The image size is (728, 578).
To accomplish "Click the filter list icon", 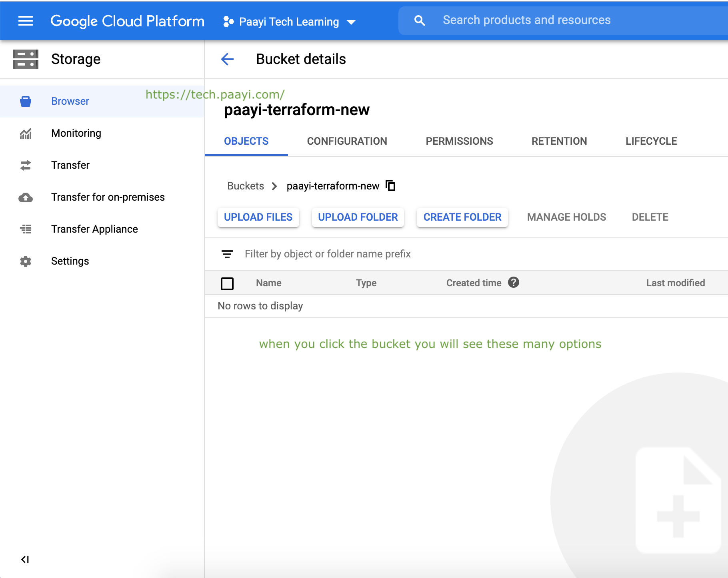I will coord(227,254).
